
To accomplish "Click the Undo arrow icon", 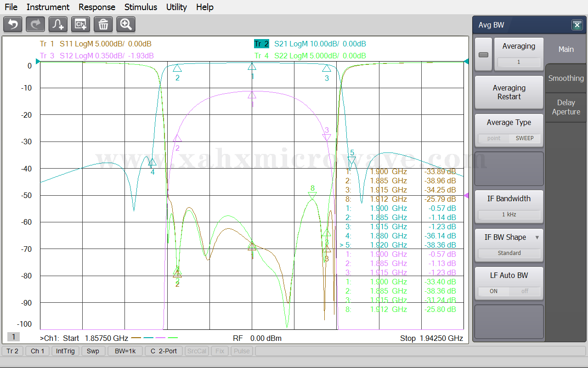I will (13, 24).
